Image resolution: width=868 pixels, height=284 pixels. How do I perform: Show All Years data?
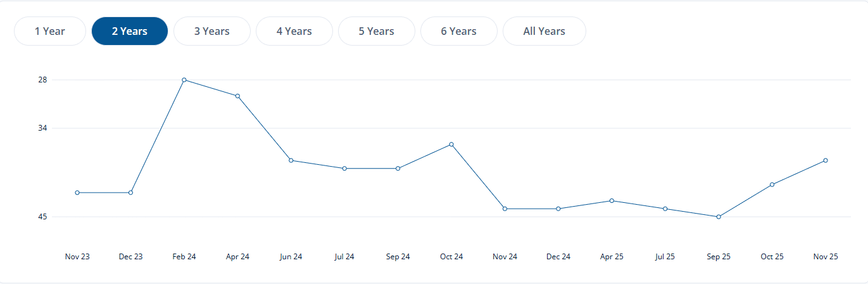click(x=544, y=31)
